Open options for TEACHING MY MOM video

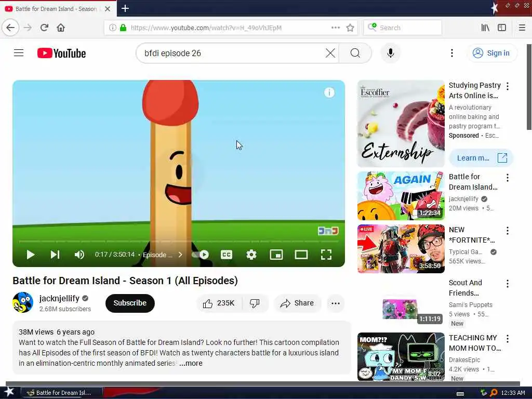click(x=507, y=339)
